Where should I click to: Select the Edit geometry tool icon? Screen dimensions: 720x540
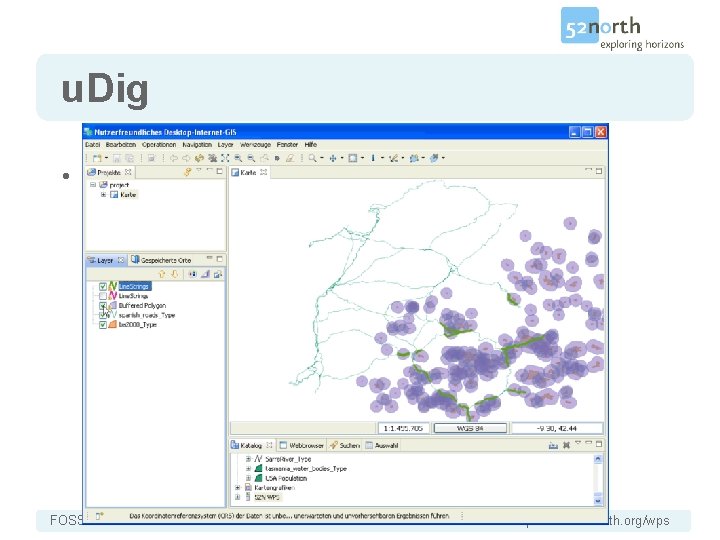[x=393, y=158]
